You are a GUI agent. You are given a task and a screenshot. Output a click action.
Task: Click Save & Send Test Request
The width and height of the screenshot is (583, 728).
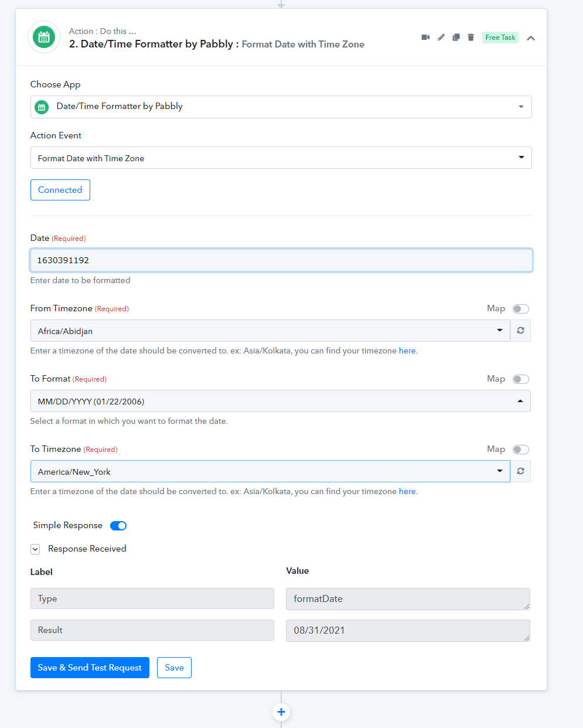[x=90, y=668]
